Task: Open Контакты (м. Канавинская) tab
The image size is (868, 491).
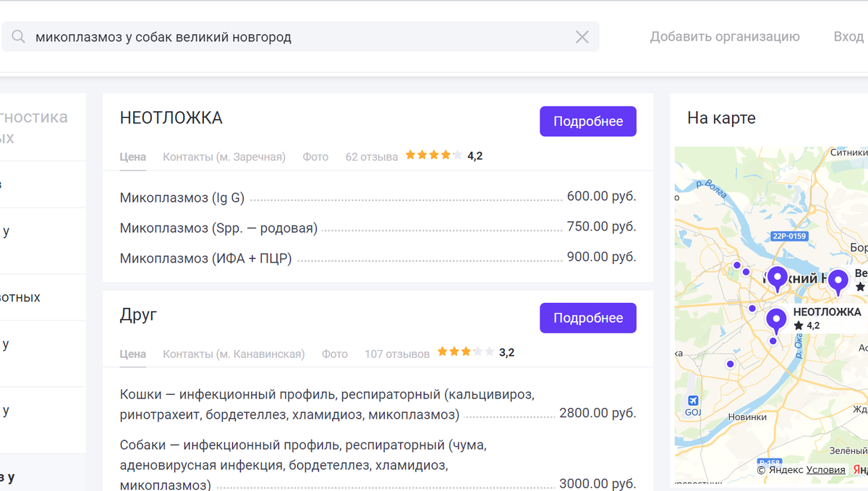Action: (x=234, y=354)
